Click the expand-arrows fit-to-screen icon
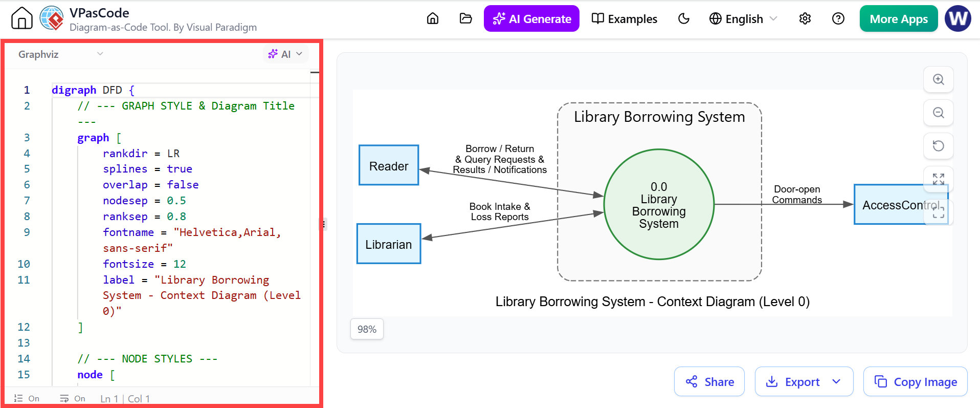980x408 pixels. 939,179
